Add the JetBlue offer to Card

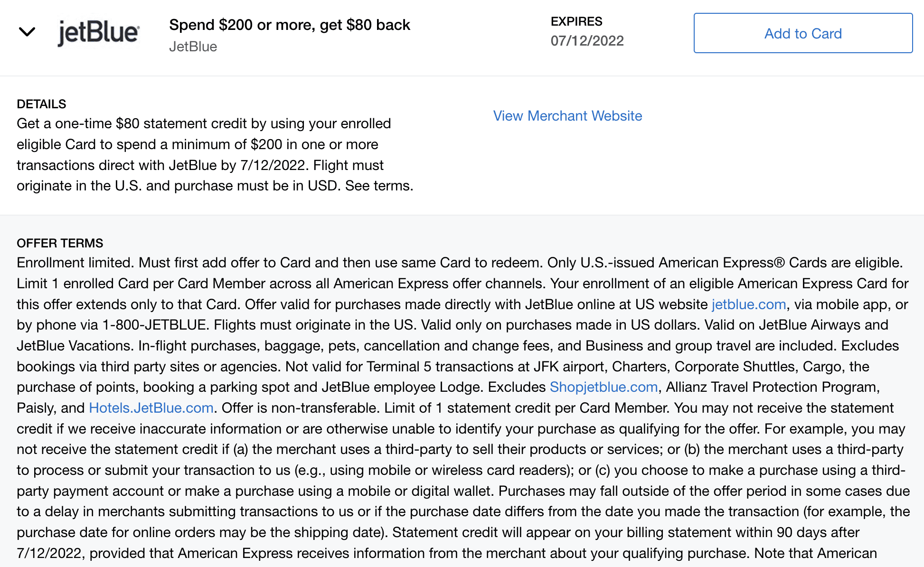click(803, 33)
